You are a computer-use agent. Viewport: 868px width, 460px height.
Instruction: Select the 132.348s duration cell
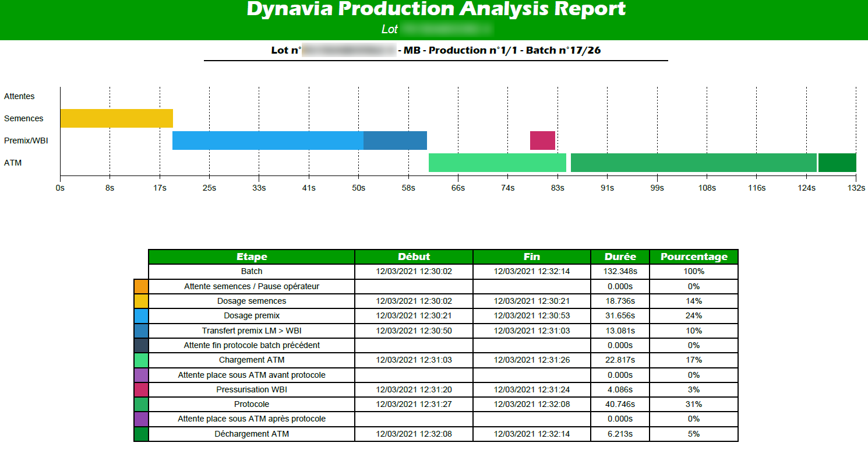(620, 271)
